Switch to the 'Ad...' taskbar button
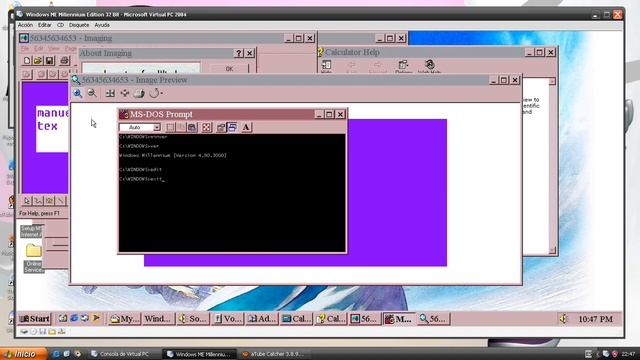 pos(262,319)
